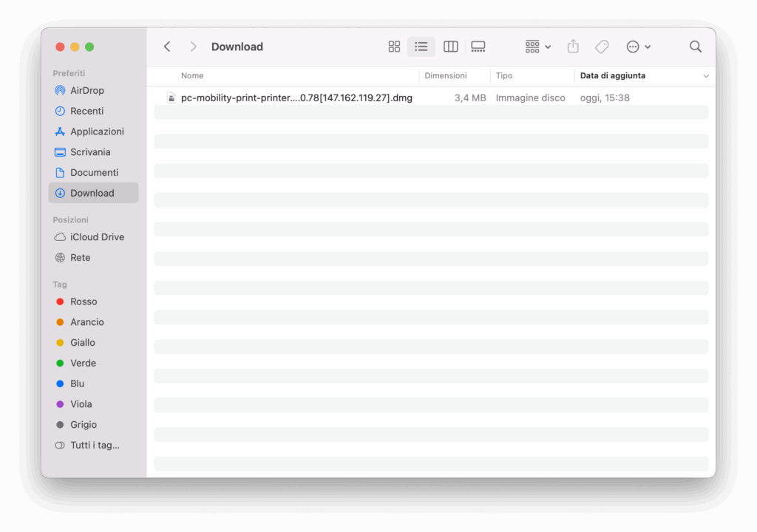Minimize the window with yellow button
Image resolution: width=757 pixels, height=532 pixels.
75,47
